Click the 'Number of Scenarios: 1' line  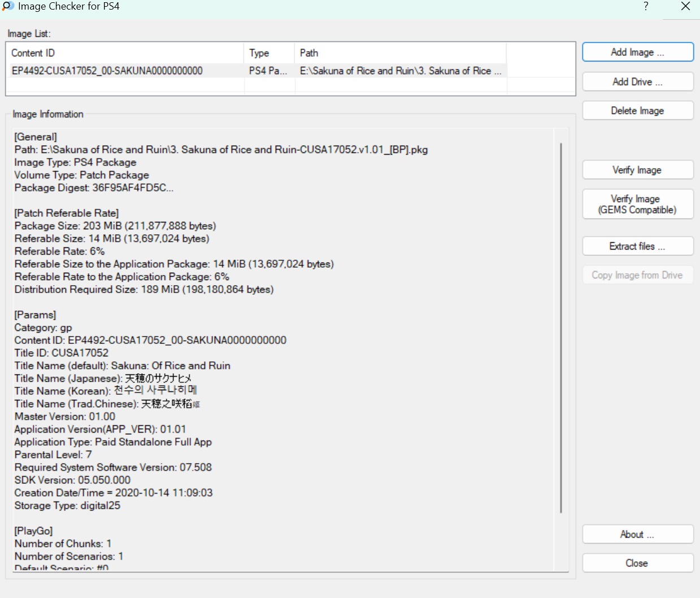click(x=69, y=556)
